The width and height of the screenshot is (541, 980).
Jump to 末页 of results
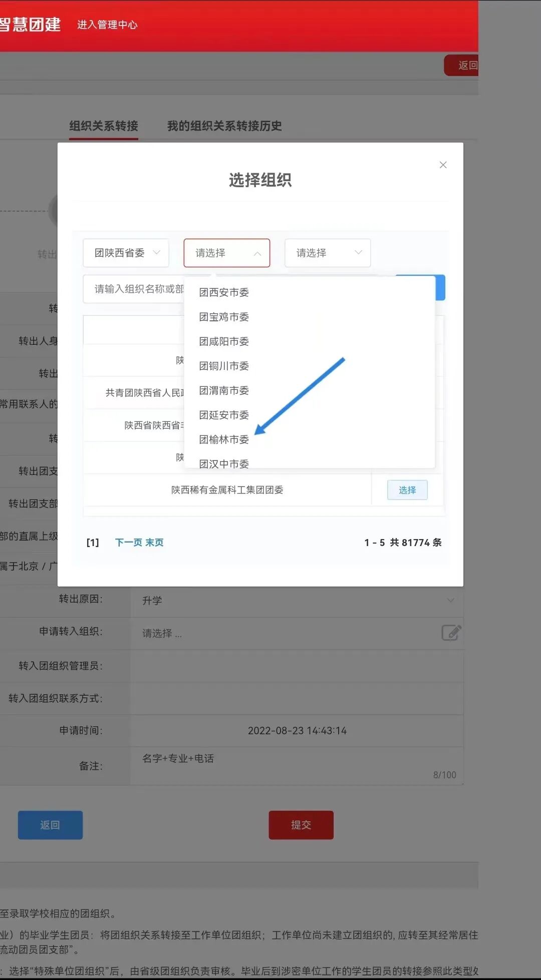[x=155, y=543]
